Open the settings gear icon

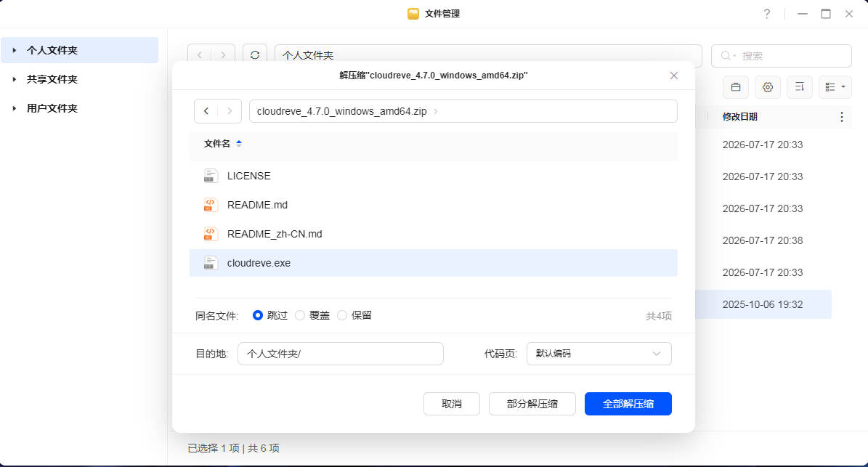click(x=768, y=87)
